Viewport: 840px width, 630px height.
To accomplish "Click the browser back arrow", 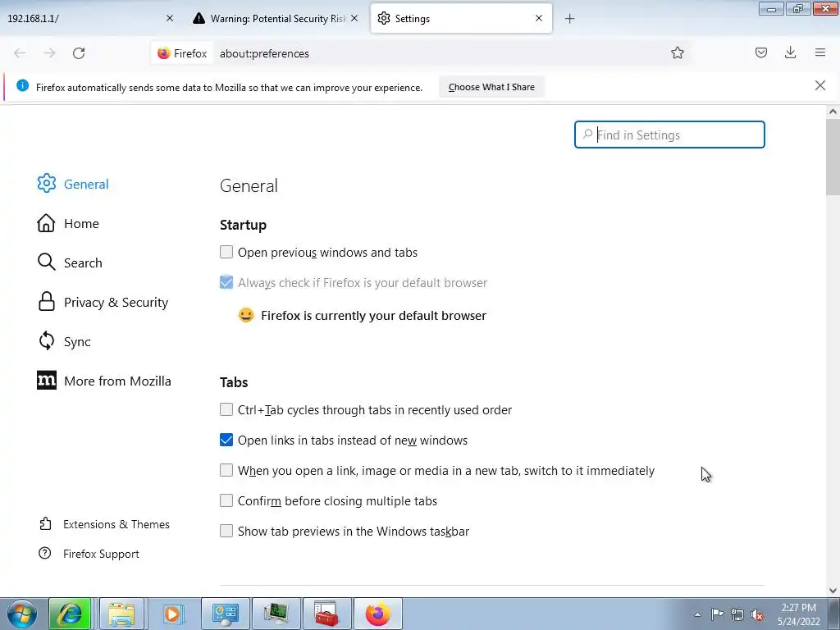I will pos(20,53).
